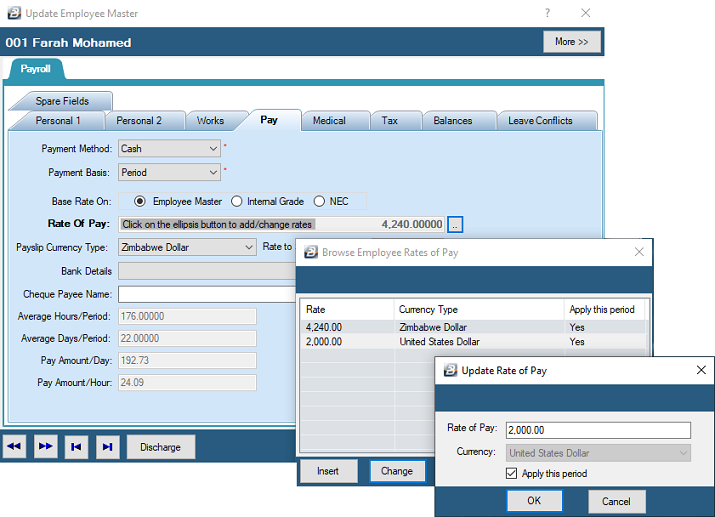Jump to last employee record button
Viewport: 715px width, 517px height.
pyautogui.click(x=108, y=447)
